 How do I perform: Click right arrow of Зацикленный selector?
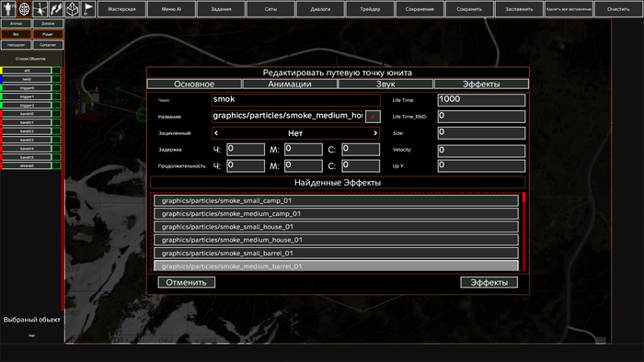(x=375, y=133)
